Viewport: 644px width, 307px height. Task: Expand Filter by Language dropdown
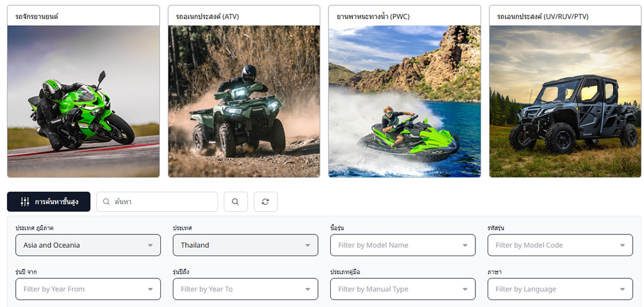(560, 289)
